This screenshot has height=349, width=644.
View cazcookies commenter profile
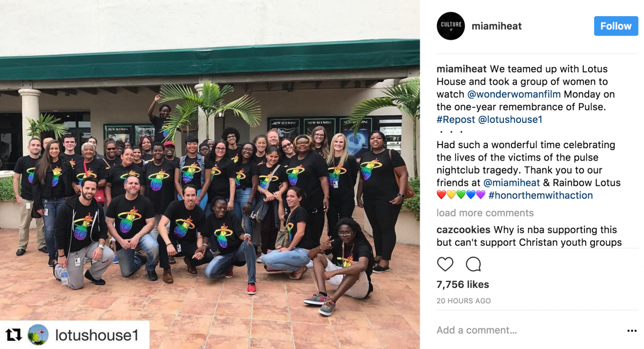[x=463, y=230]
